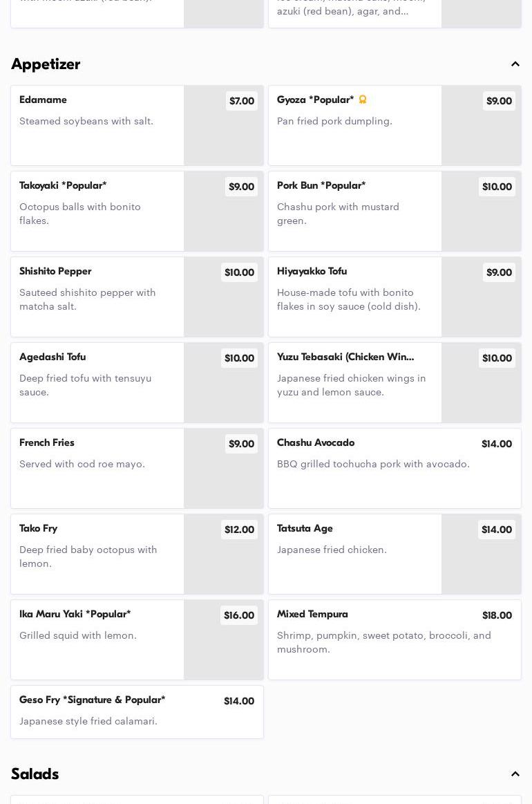Collapse the Salads section chevron
The width and height of the screenshot is (532, 804).
click(515, 774)
